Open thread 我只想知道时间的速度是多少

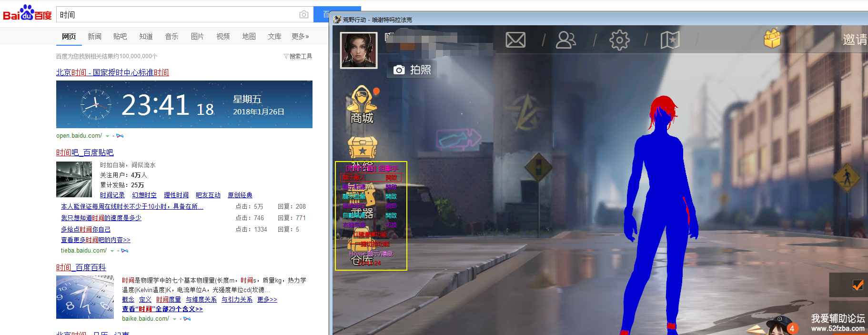click(101, 218)
